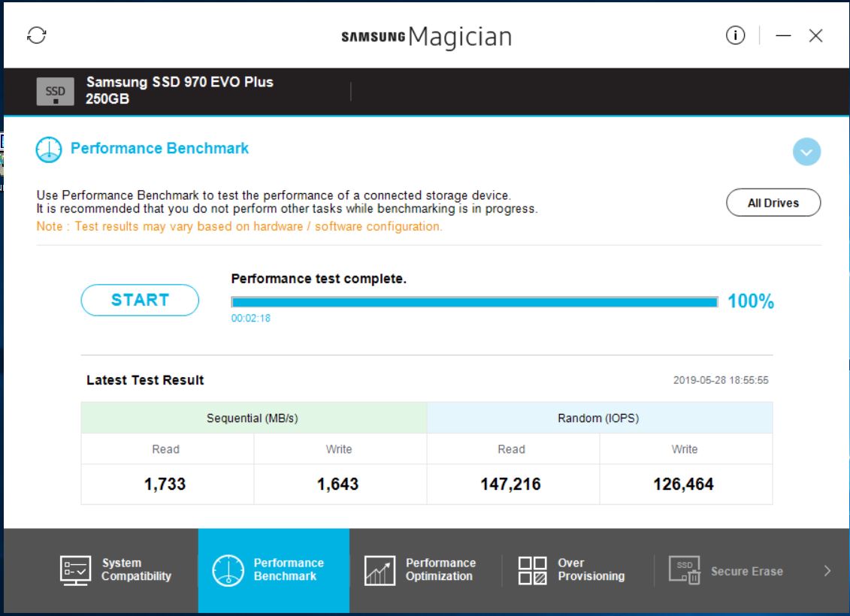Image resolution: width=850 pixels, height=616 pixels.
Task: Click the benchmark progress bar
Action: pyautogui.click(x=474, y=302)
